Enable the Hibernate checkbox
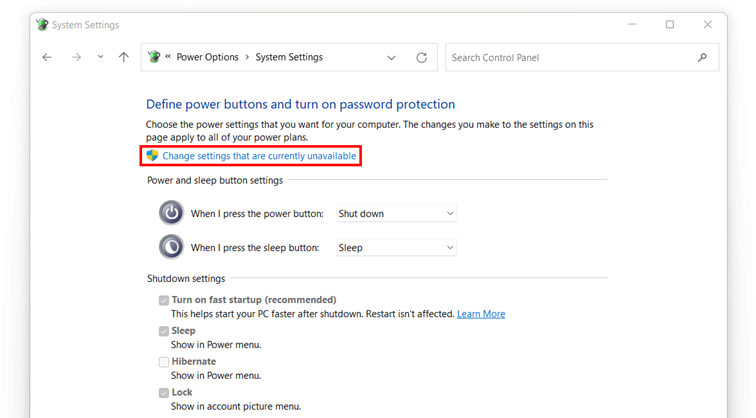This screenshot has width=756, height=418. point(164,362)
